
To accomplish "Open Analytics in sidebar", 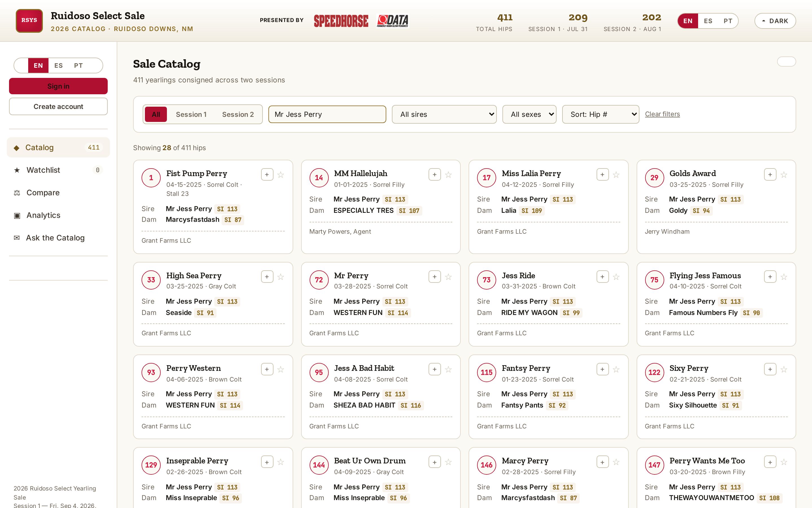I will tap(58, 215).
